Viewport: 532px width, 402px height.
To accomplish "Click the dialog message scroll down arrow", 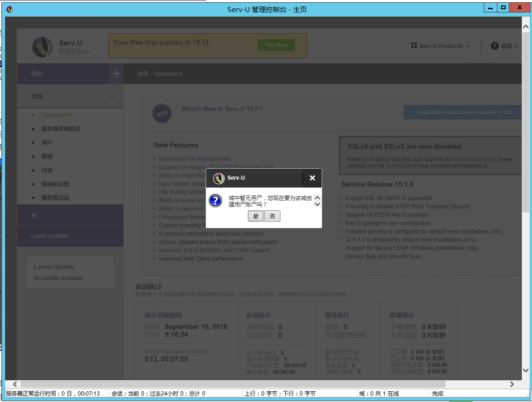I will [x=318, y=204].
